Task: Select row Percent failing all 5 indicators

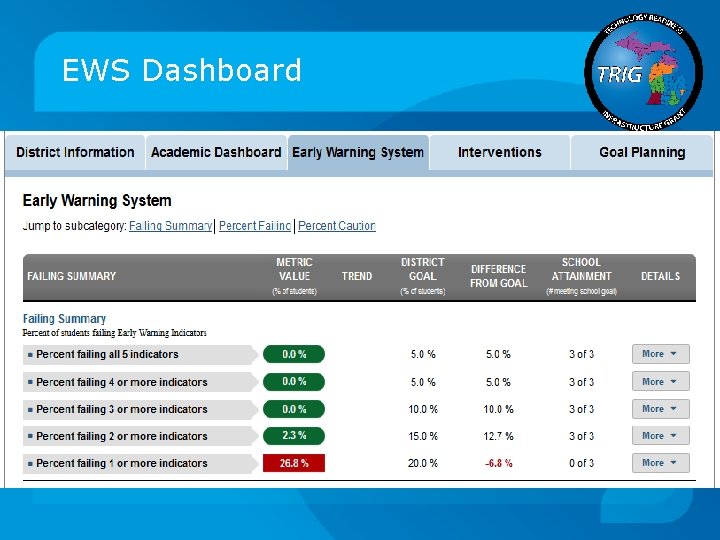Action: click(x=140, y=354)
